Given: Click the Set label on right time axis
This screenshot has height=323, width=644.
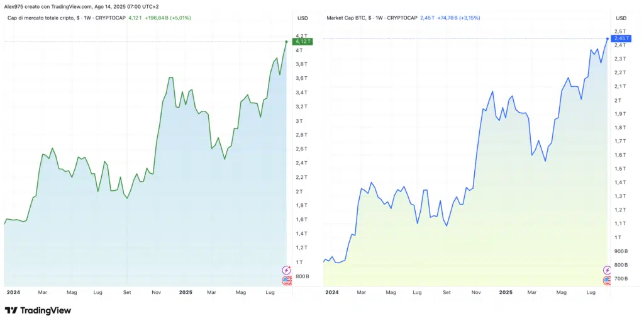Looking at the screenshot, I should click(447, 293).
